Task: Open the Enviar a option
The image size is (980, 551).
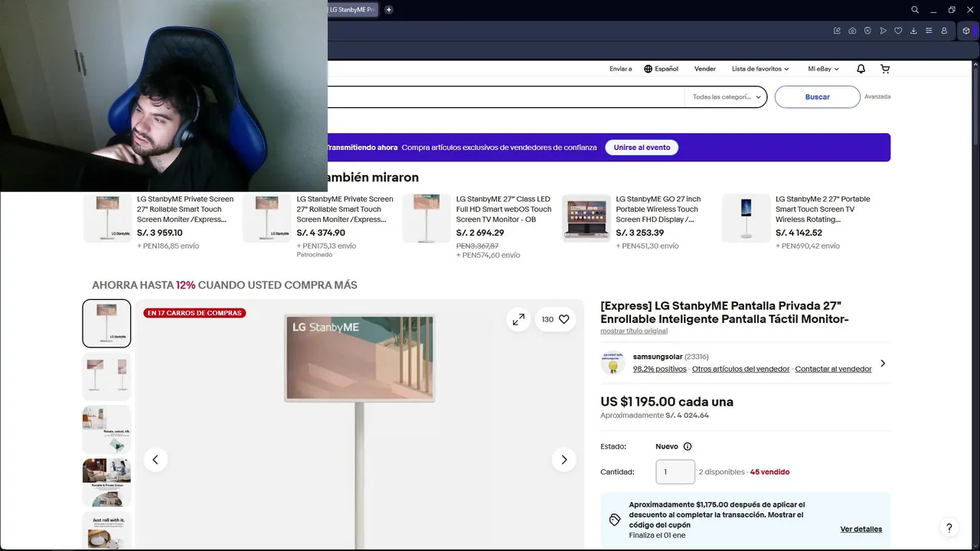Action: tap(621, 69)
